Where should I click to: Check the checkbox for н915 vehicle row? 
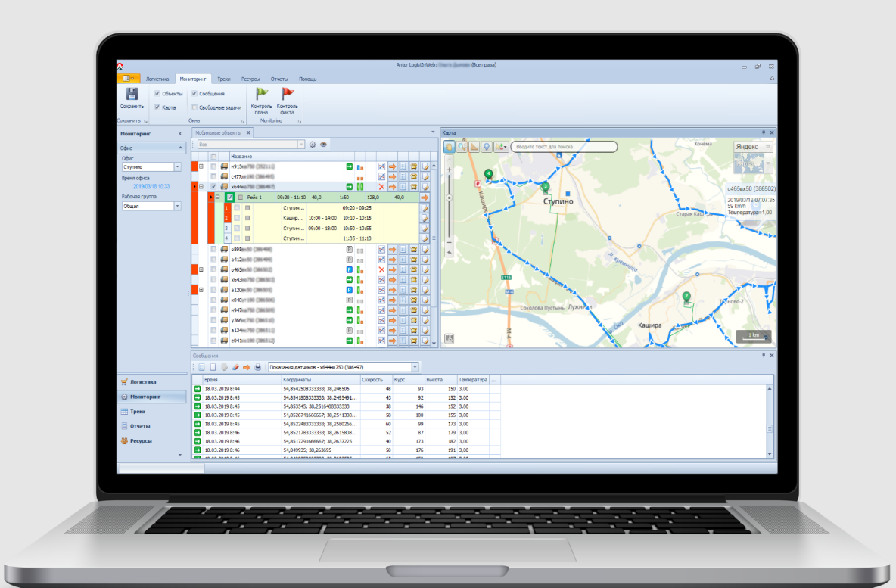point(213,166)
